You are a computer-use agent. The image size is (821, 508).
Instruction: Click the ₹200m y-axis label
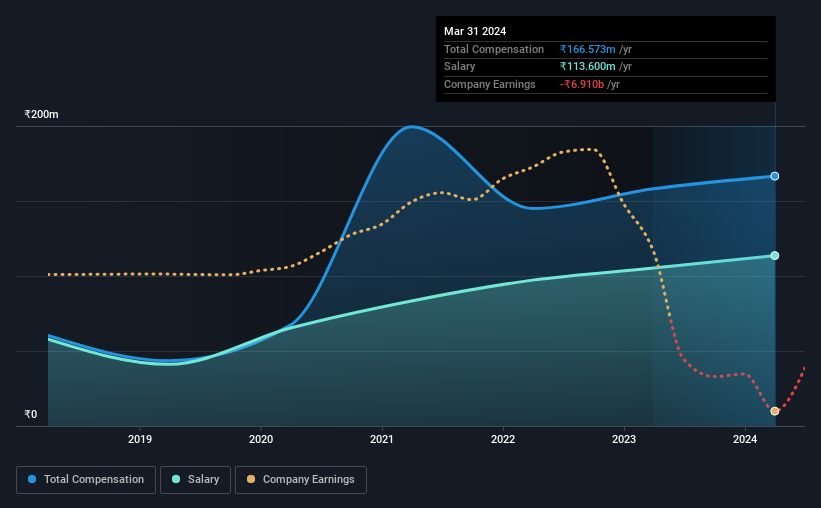click(41, 114)
